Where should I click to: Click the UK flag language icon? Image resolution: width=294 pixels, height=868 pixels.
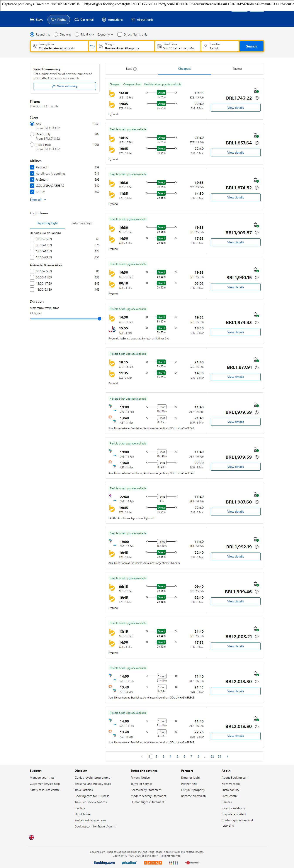tap(32, 837)
